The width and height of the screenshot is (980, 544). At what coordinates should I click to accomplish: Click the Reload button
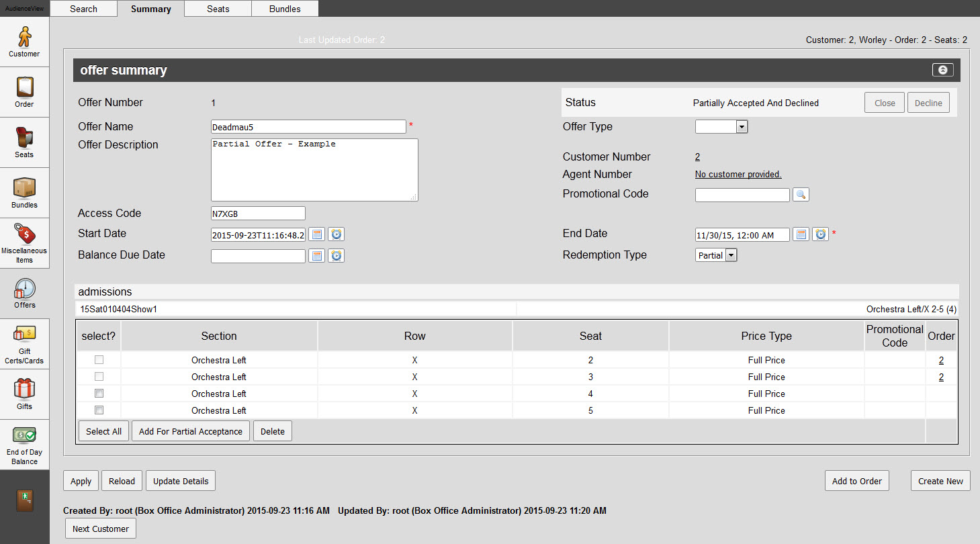(x=122, y=481)
